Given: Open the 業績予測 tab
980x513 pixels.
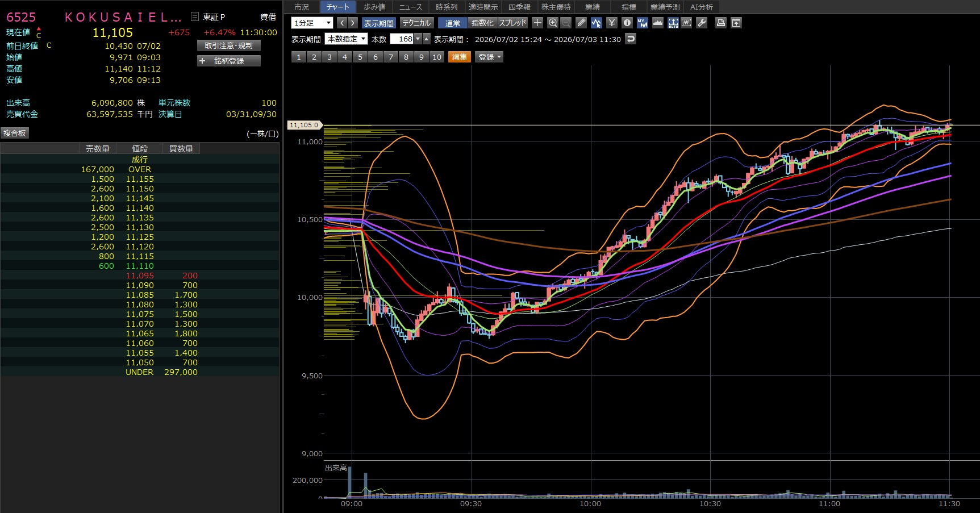Looking at the screenshot, I should point(665,7).
